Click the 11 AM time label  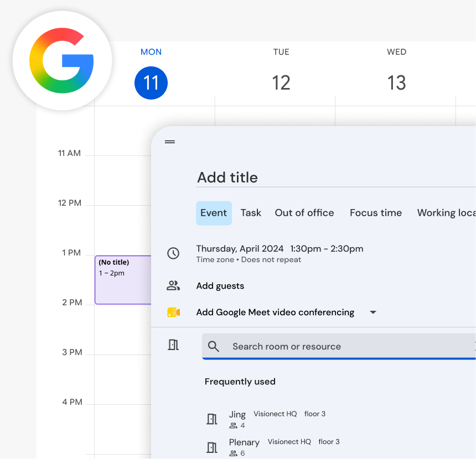coord(69,153)
